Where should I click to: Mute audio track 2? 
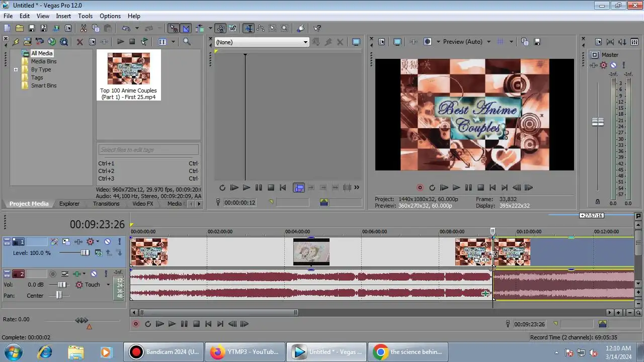tap(94, 274)
